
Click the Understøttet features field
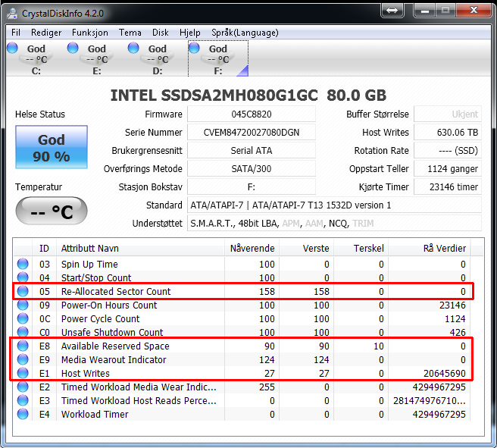pos(334,223)
